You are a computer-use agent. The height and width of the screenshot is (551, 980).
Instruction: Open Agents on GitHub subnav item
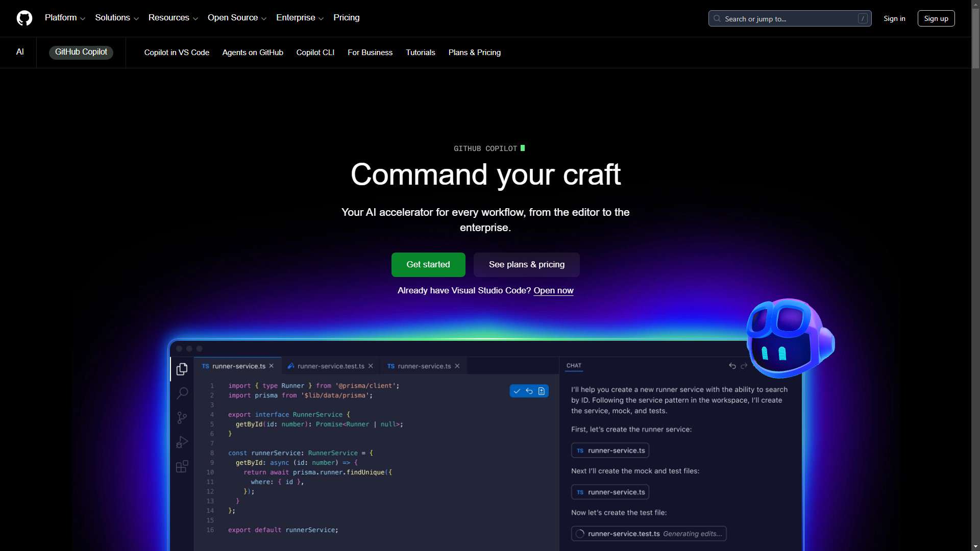pos(253,53)
